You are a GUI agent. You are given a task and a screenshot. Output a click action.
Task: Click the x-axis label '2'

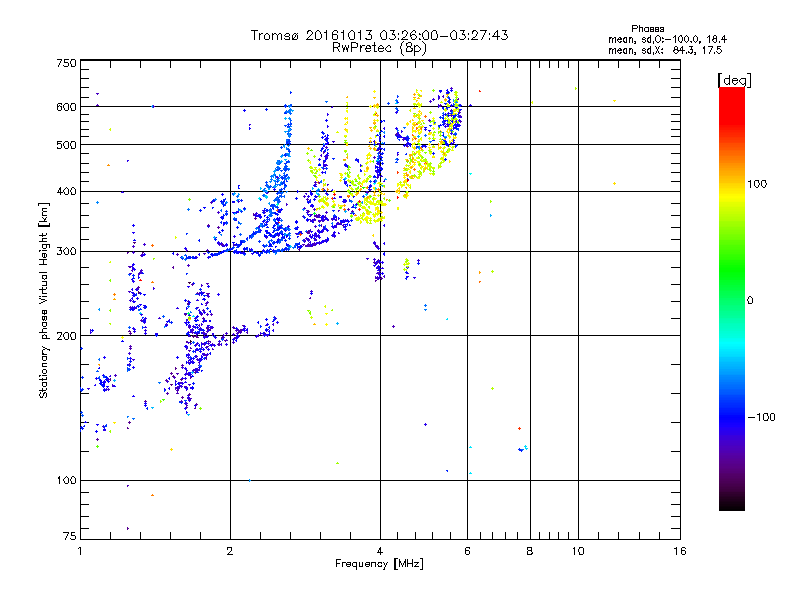tap(230, 551)
